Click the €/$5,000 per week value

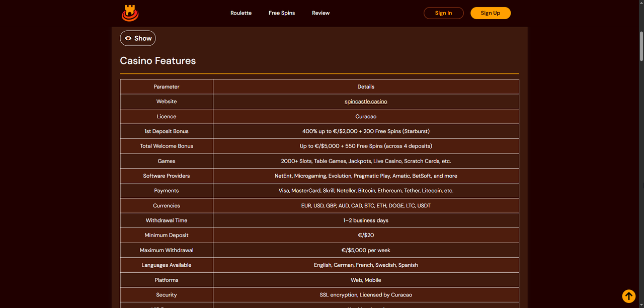click(x=366, y=250)
